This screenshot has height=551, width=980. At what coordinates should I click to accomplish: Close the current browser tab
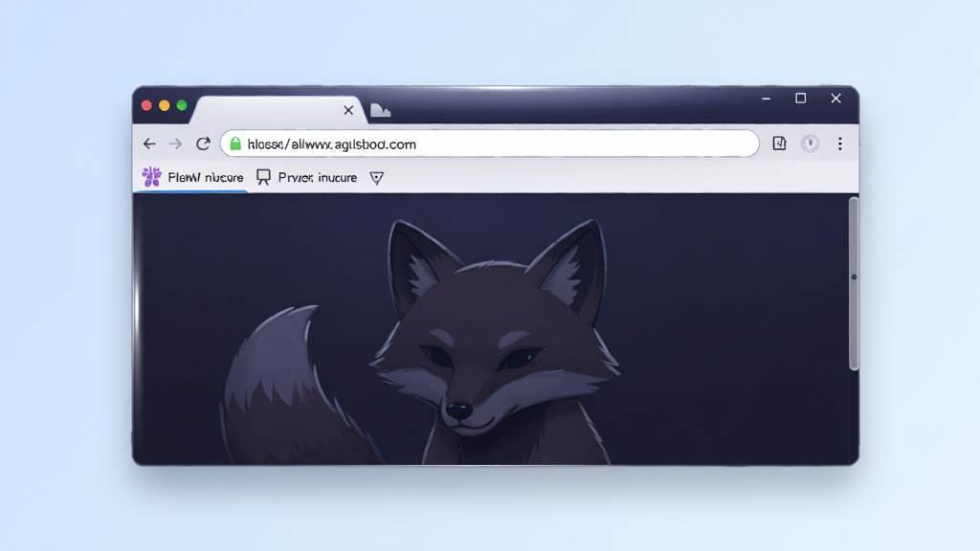pos(348,111)
